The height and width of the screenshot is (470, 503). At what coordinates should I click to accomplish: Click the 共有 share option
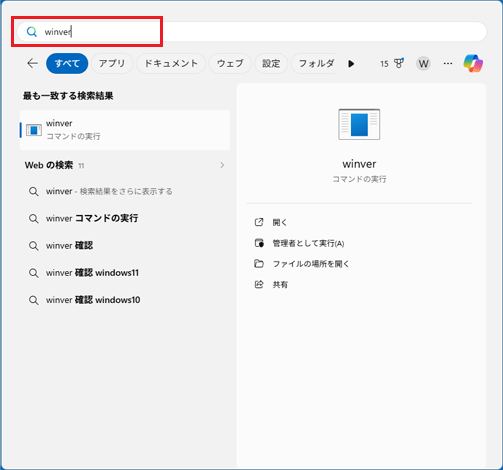pos(280,285)
